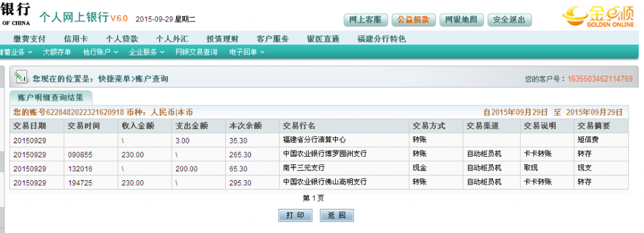The image size is (644, 233).
Task: Open the 网银地图 site map button
Action: 461,20
